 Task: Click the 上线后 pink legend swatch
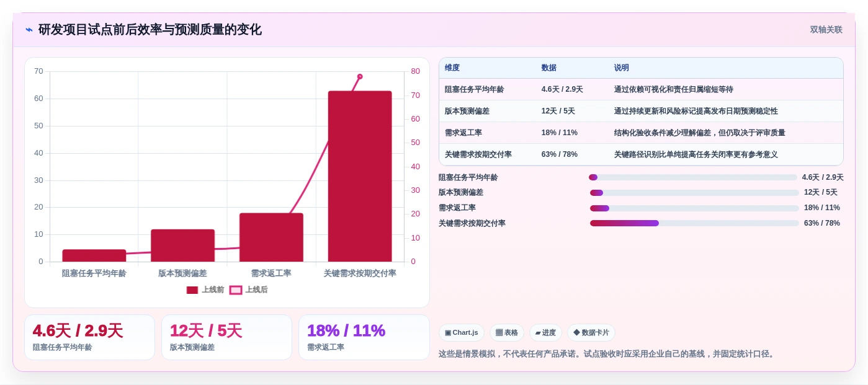click(236, 290)
